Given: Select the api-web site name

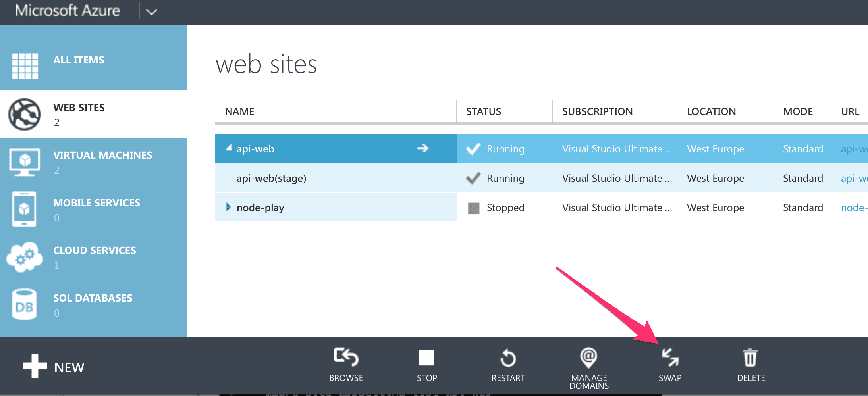Looking at the screenshot, I should tap(255, 149).
